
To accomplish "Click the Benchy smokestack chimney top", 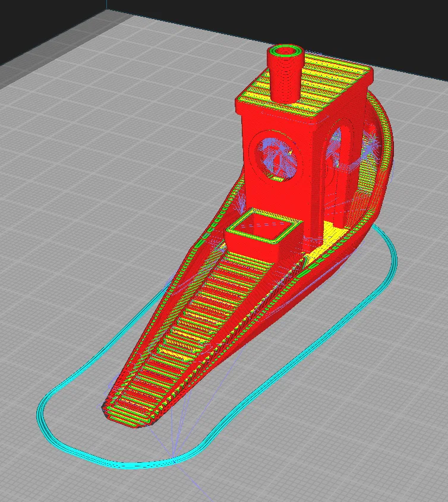I will pos(286,51).
